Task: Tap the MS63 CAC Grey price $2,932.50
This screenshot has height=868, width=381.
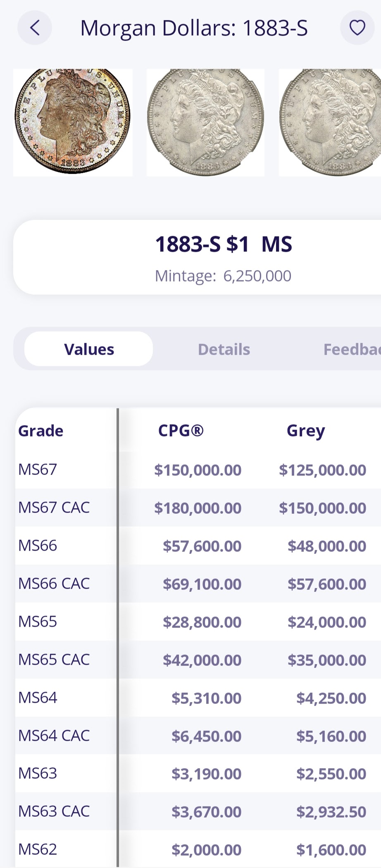Action: point(331,812)
